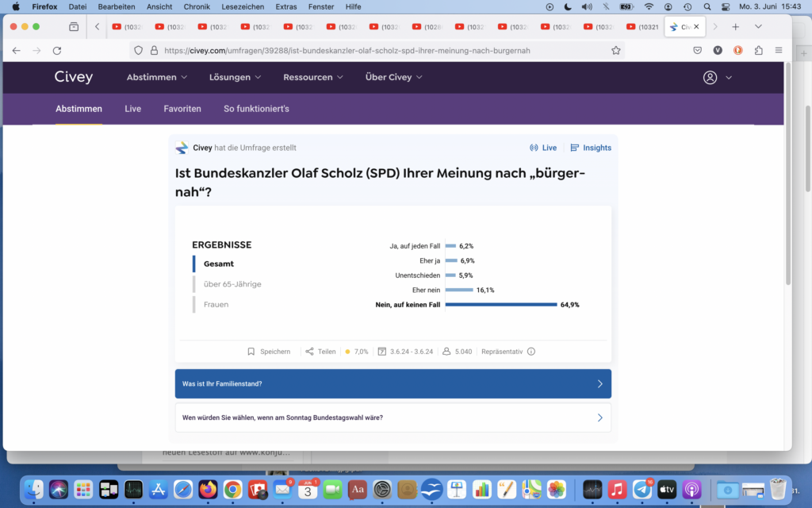Click the Civey logo in header
812x508 pixels.
pos(74,77)
